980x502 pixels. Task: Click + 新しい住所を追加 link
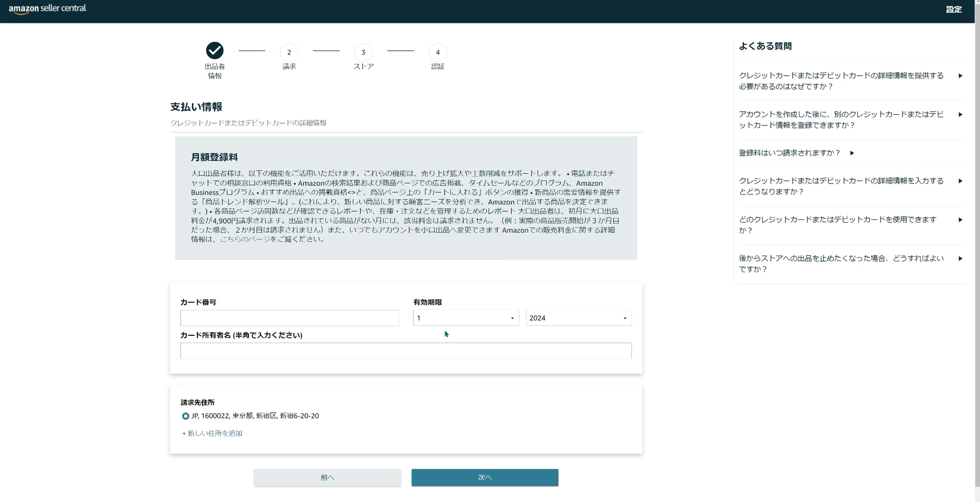212,433
